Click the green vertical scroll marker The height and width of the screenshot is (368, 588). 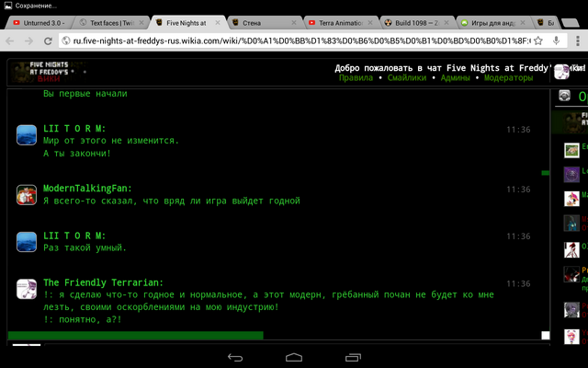coord(546,173)
